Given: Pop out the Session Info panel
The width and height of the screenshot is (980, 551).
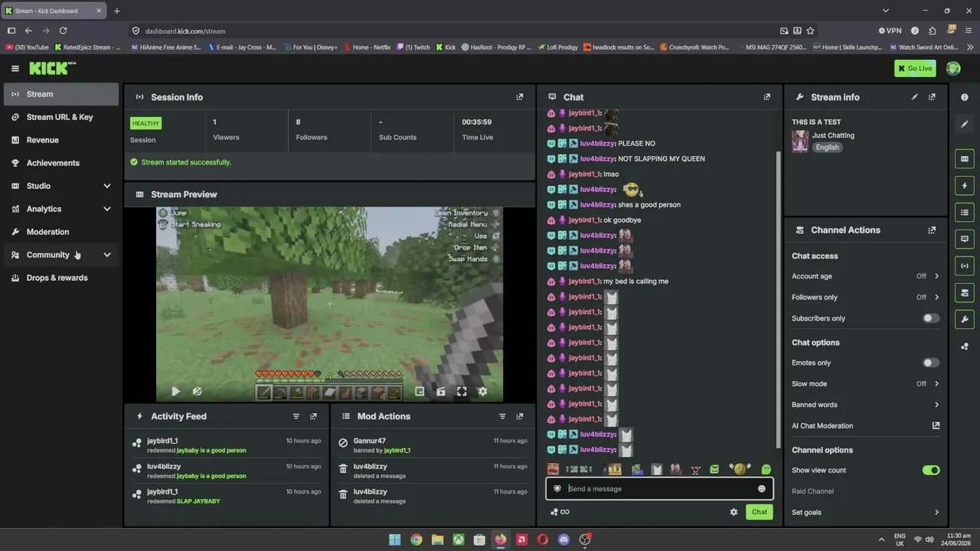Looking at the screenshot, I should point(520,97).
